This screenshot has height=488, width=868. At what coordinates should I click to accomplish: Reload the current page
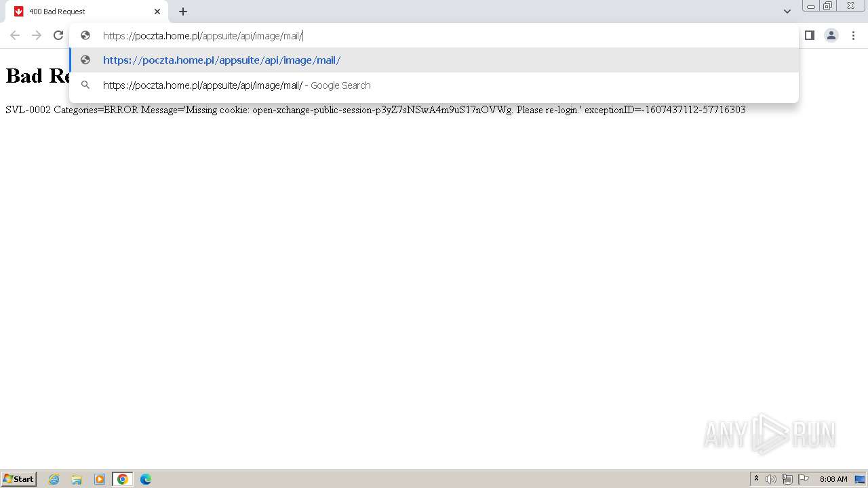tap(58, 35)
